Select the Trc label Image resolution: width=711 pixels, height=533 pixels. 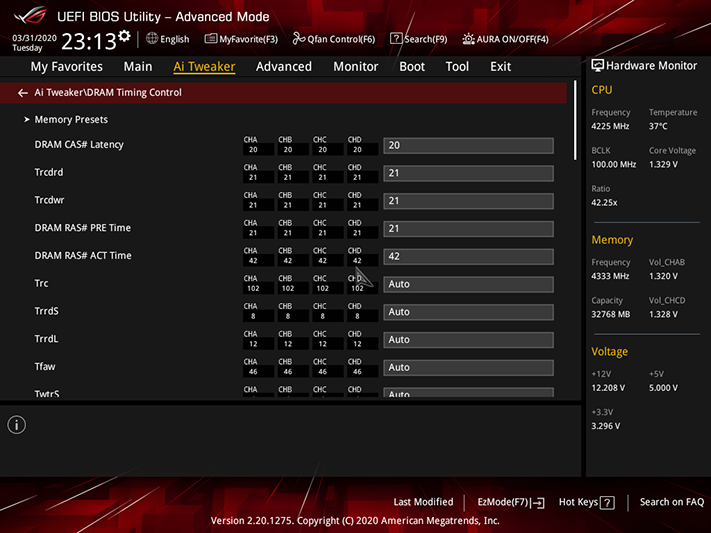(41, 284)
